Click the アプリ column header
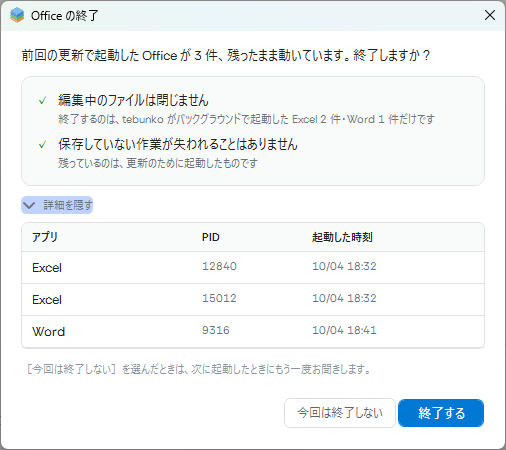This screenshot has width=506, height=450. (45, 237)
